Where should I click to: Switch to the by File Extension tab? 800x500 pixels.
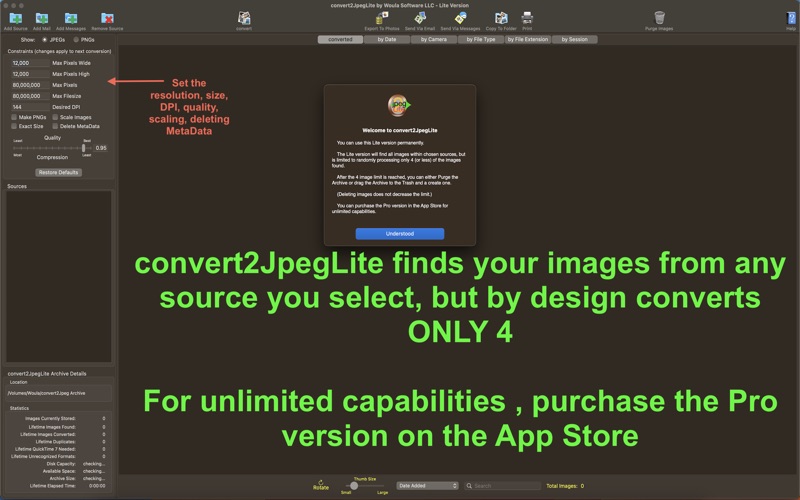(x=528, y=39)
